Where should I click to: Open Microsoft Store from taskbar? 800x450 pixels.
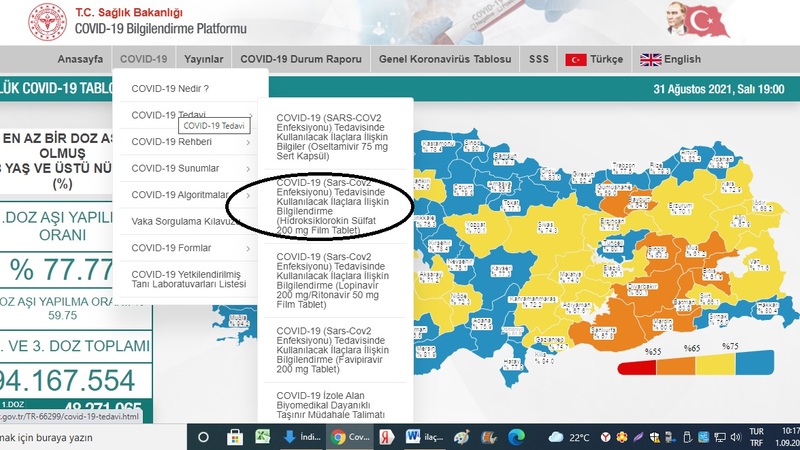[235, 437]
